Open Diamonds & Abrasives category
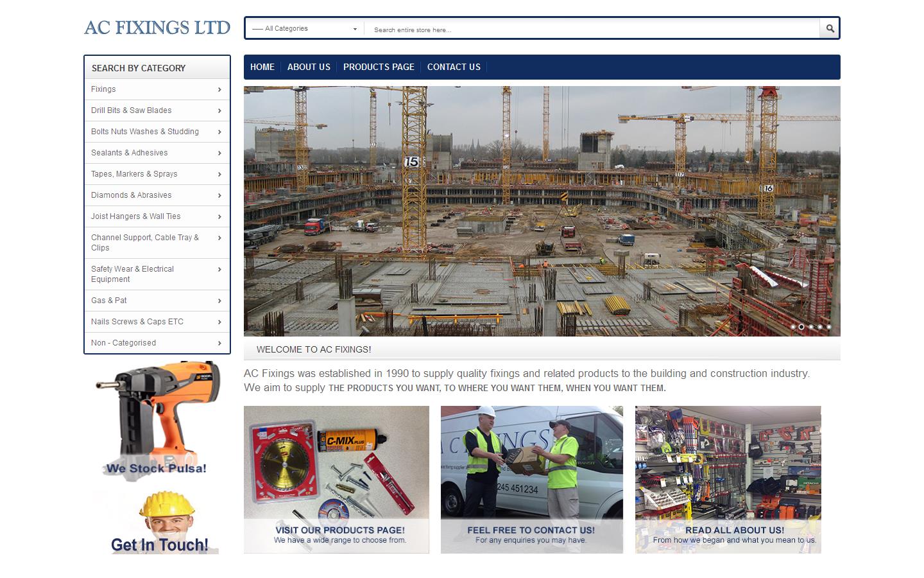Screen dimensions: 924x578 (132, 195)
